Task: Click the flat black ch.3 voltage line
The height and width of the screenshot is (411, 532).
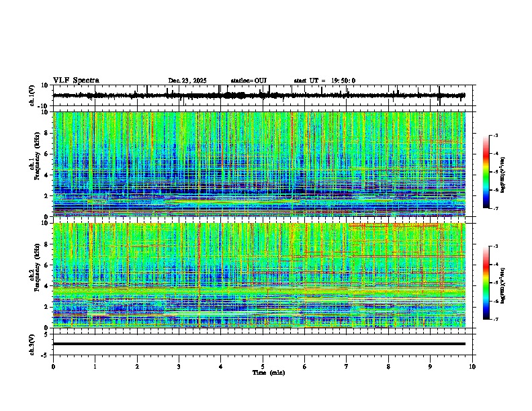Action: tap(259, 344)
